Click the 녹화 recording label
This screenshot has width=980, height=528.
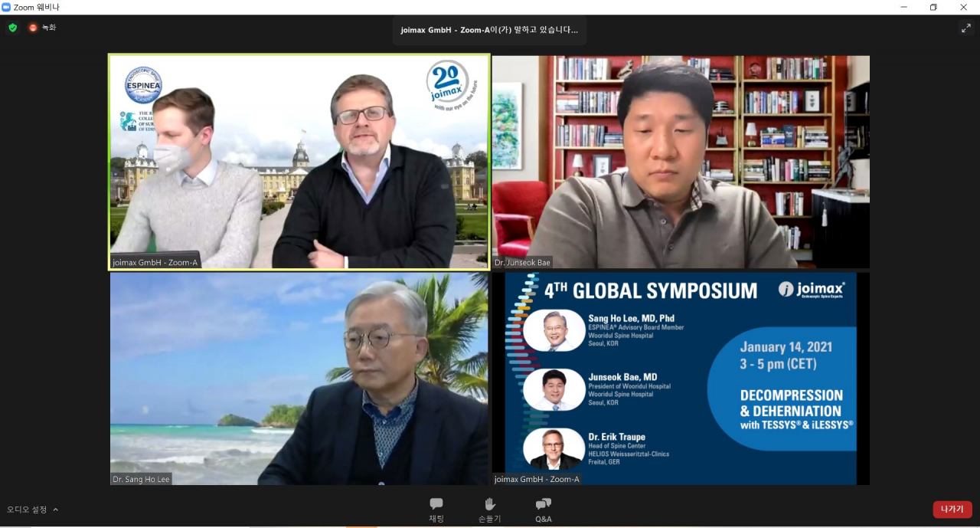click(x=49, y=28)
